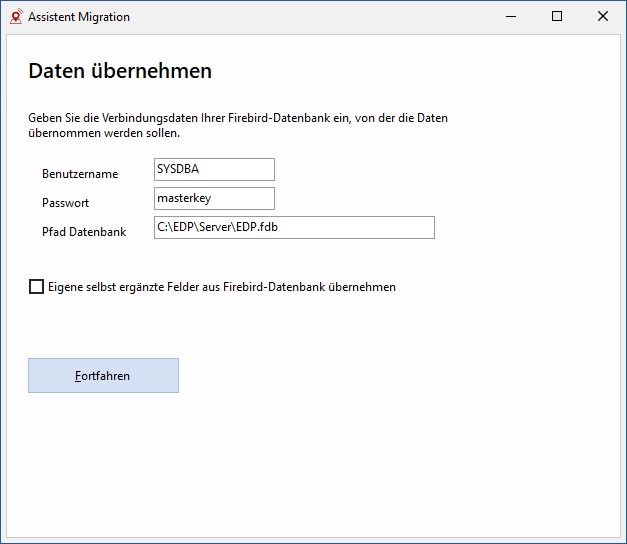Viewport: 627px width, 544px height.
Task: Maximize the Assistent Migration window
Action: click(x=557, y=16)
